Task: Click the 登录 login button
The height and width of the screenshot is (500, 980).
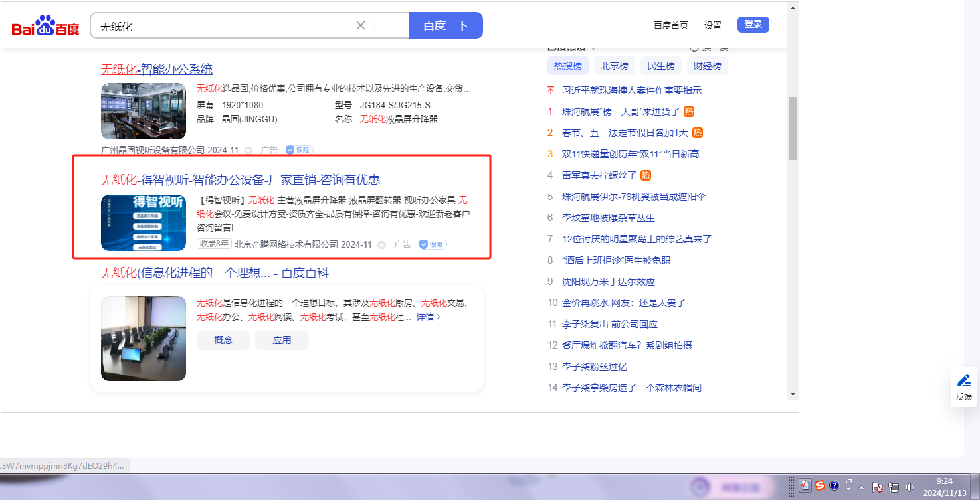Action: tap(753, 25)
